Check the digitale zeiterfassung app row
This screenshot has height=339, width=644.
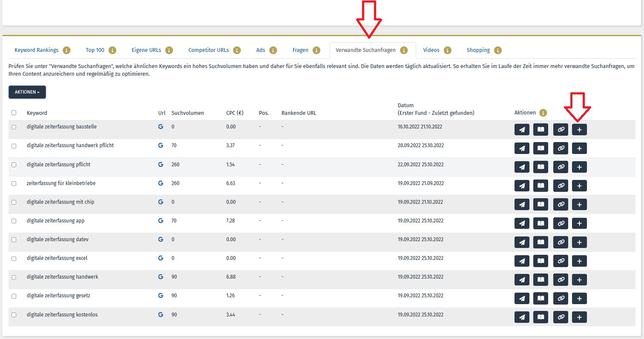click(x=14, y=221)
